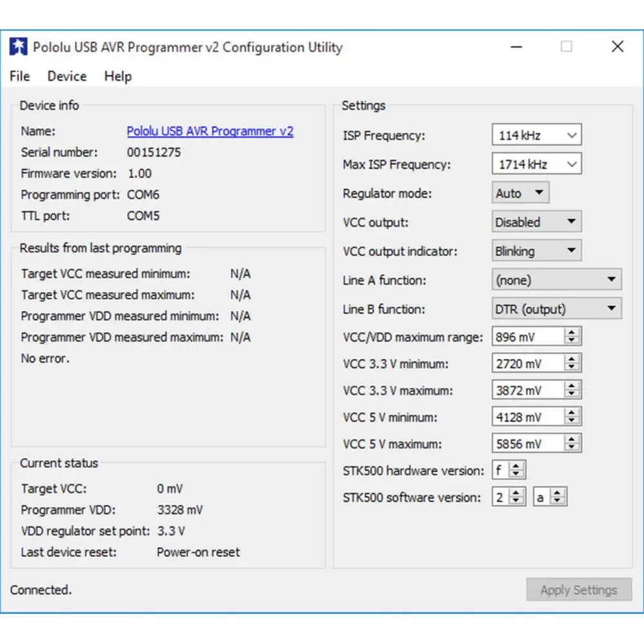Open the Pololu USB AVR Programmer v2 link
The width and height of the screenshot is (644, 644).
[x=210, y=131]
